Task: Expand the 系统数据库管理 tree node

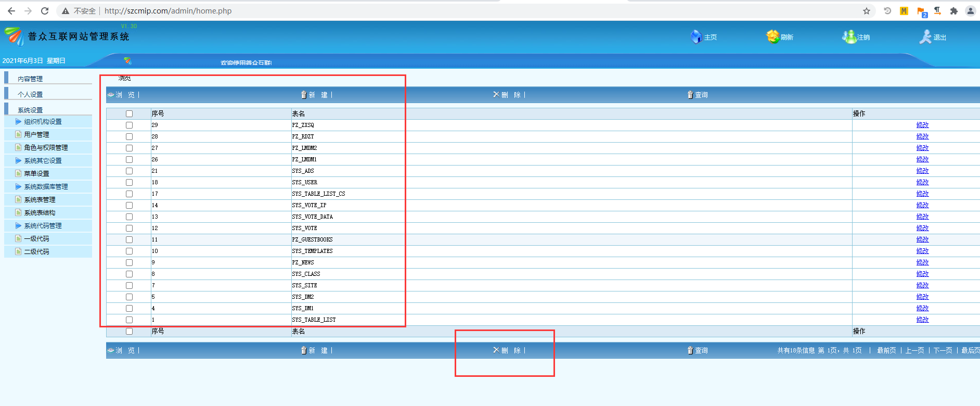Action: (19, 187)
